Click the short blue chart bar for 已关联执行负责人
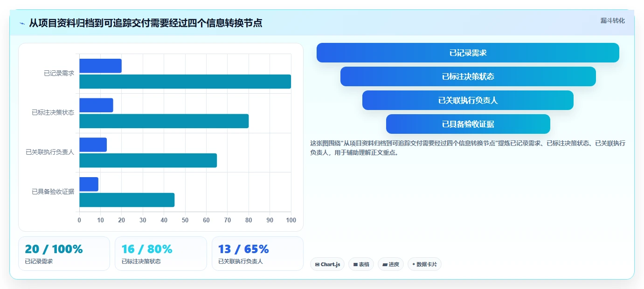 [93, 144]
